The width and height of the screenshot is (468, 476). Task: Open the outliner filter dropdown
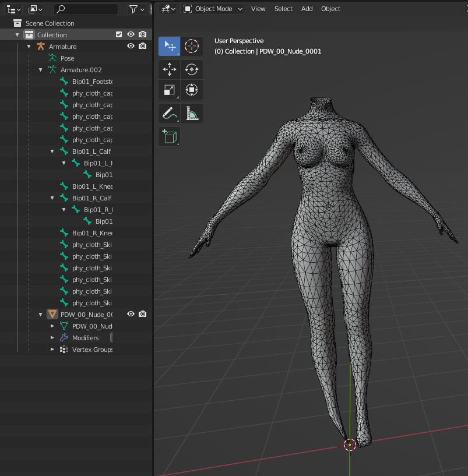(137, 9)
